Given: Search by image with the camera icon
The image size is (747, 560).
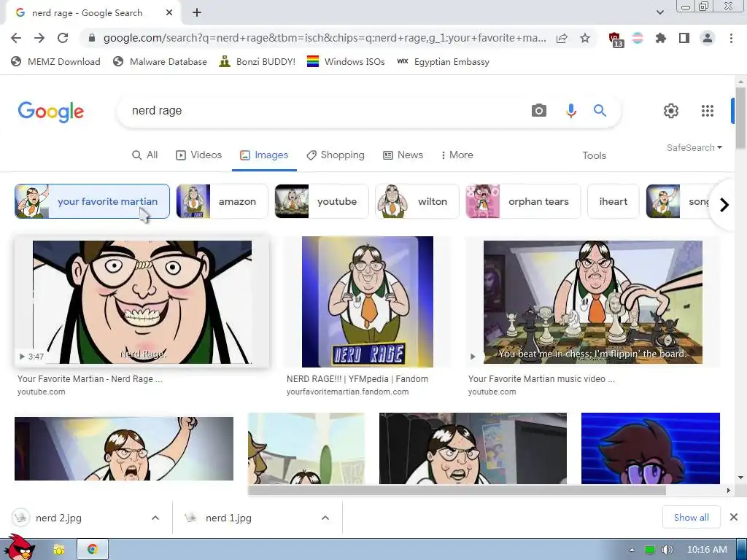Looking at the screenshot, I should pos(539,111).
